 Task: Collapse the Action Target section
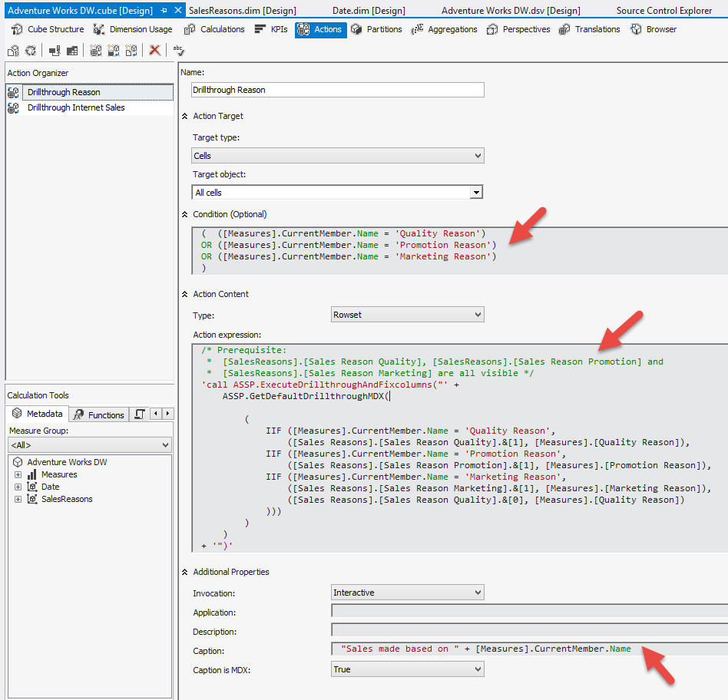(x=184, y=116)
